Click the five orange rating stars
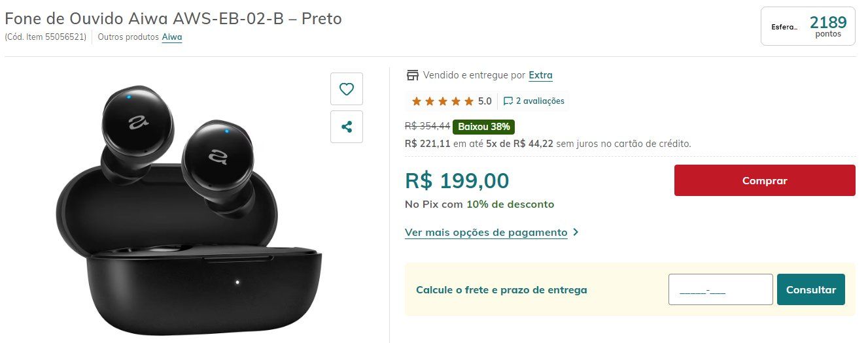Screen dimensions: 868x343 click(x=443, y=101)
